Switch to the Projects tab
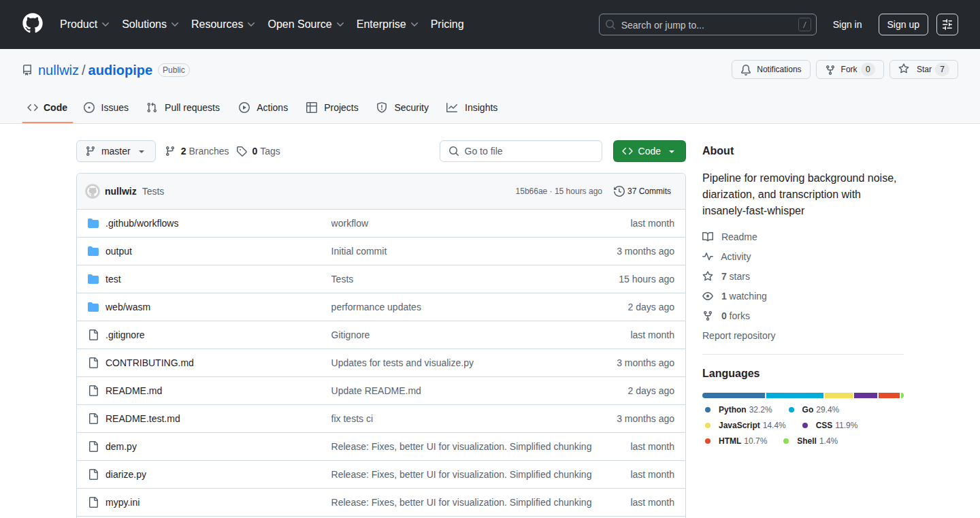The height and width of the screenshot is (518, 980). coord(332,108)
